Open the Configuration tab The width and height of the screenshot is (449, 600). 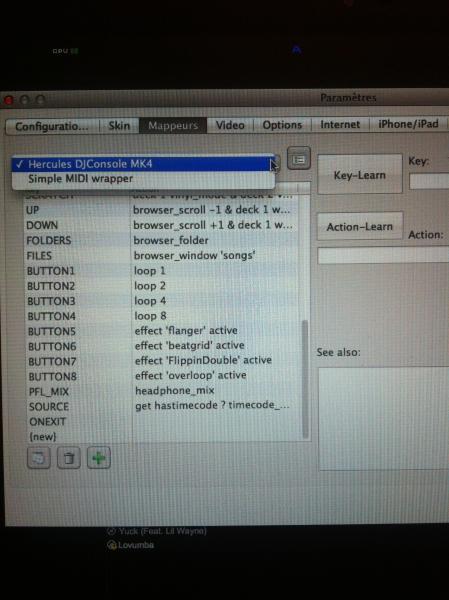click(x=52, y=126)
